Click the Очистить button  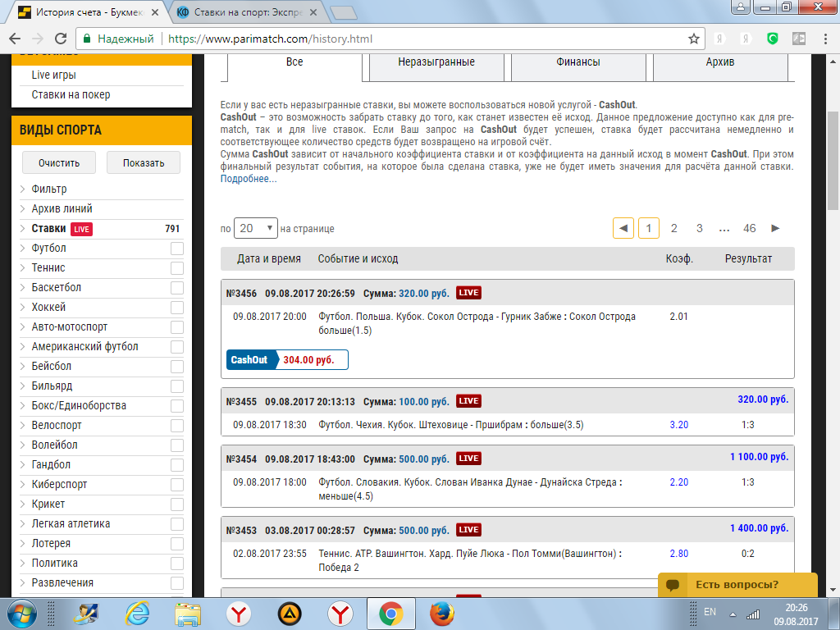click(x=59, y=163)
